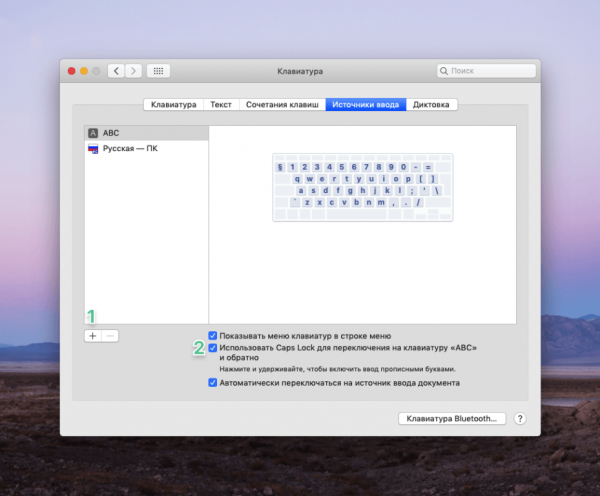This screenshot has width=600, height=496.
Task: Open help with the question mark button
Action: pos(520,419)
